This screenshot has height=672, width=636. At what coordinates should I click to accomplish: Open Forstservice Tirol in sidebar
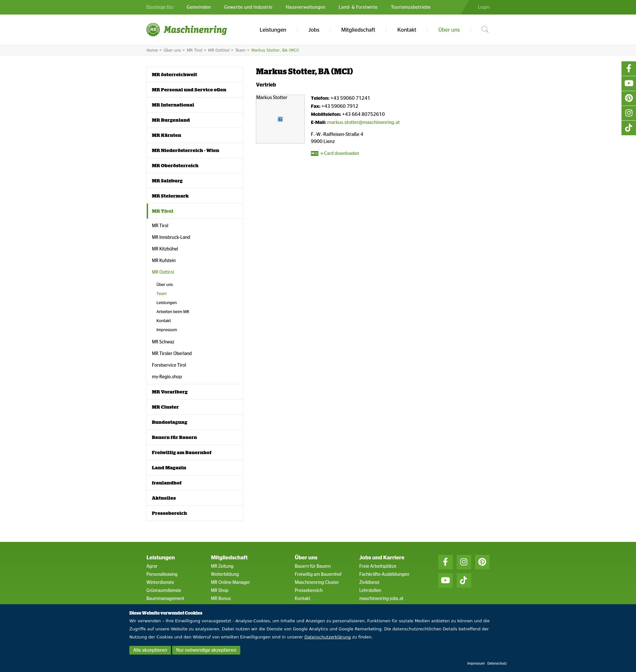click(x=169, y=365)
